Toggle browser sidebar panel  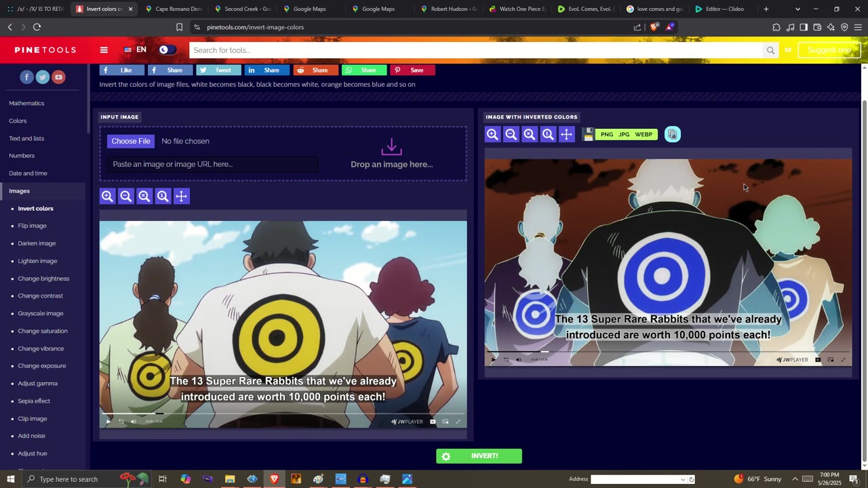pyautogui.click(x=804, y=27)
